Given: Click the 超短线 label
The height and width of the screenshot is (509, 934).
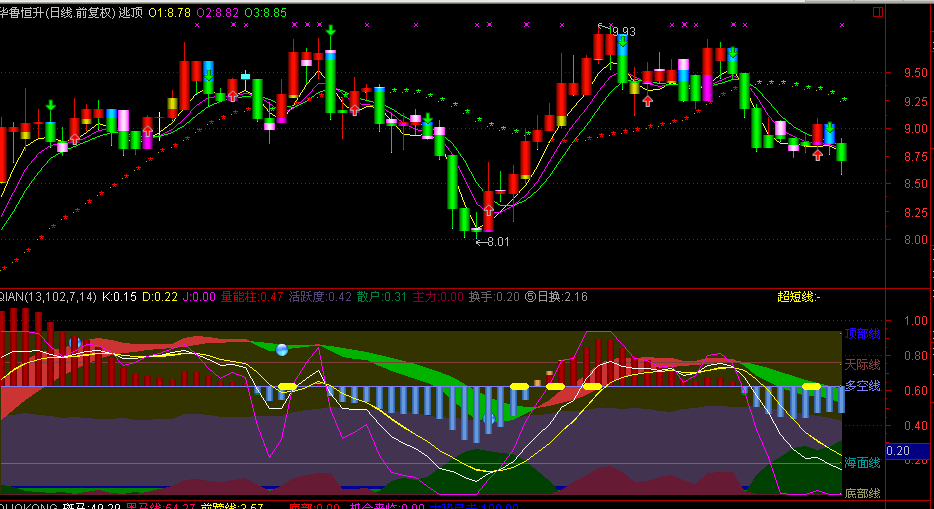Looking at the screenshot, I should click(x=798, y=296).
